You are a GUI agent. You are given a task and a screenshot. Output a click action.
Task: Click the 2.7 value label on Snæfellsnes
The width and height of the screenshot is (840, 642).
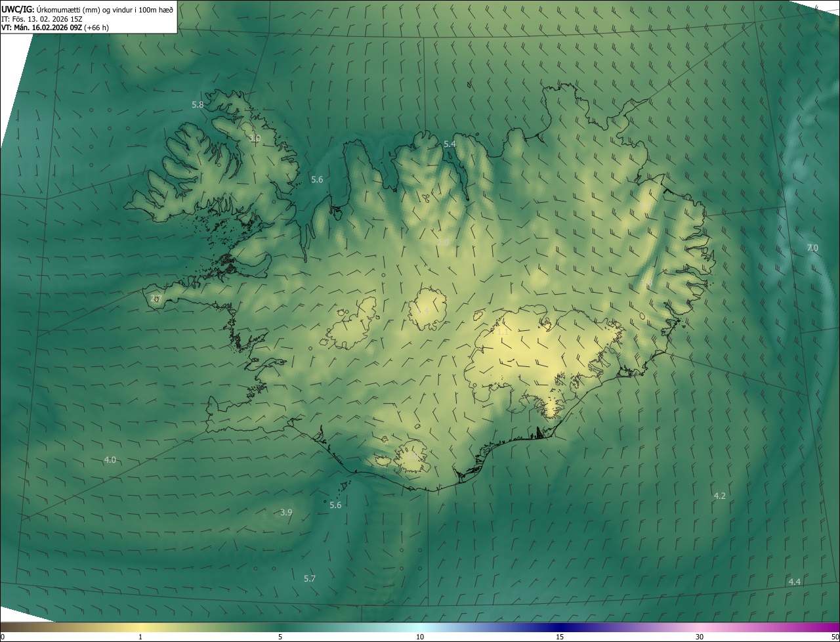pyautogui.click(x=156, y=299)
